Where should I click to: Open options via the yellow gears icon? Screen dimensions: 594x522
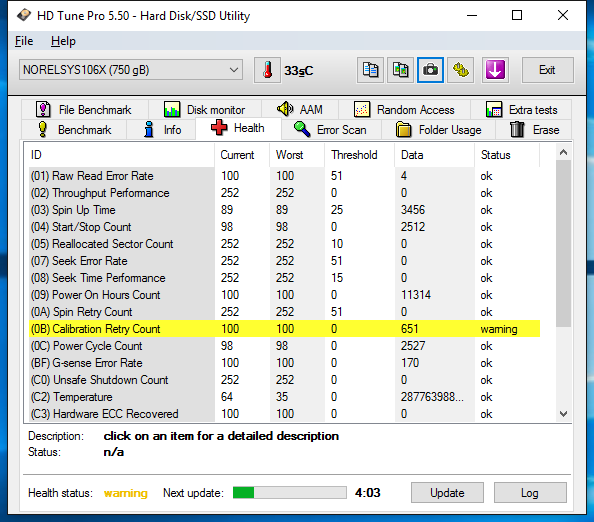[x=461, y=70]
